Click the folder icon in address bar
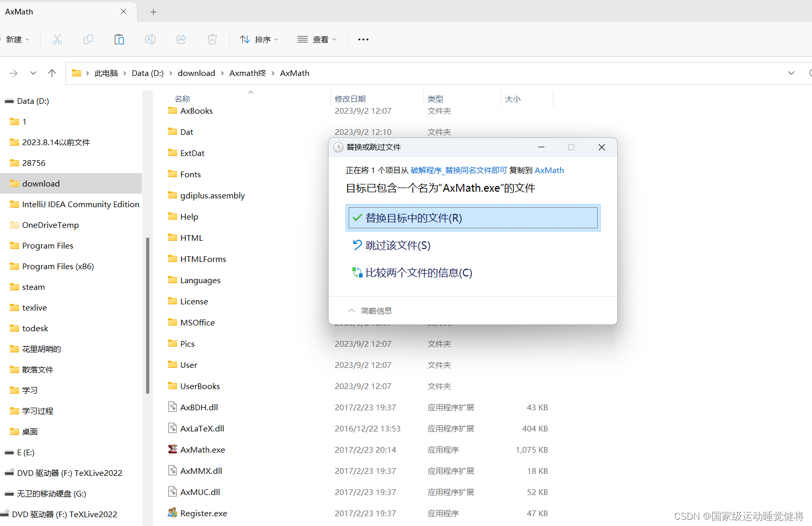The height and width of the screenshot is (526, 812). [x=76, y=73]
